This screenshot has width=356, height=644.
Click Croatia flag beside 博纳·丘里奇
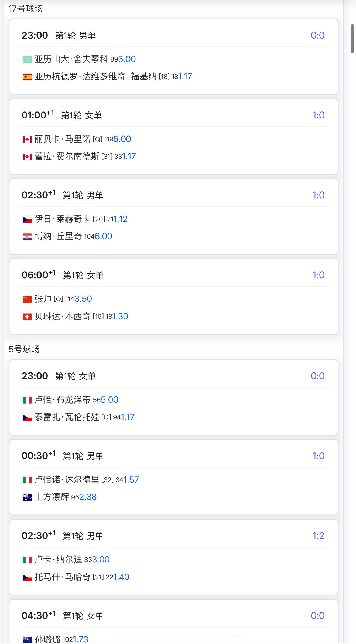(x=27, y=237)
